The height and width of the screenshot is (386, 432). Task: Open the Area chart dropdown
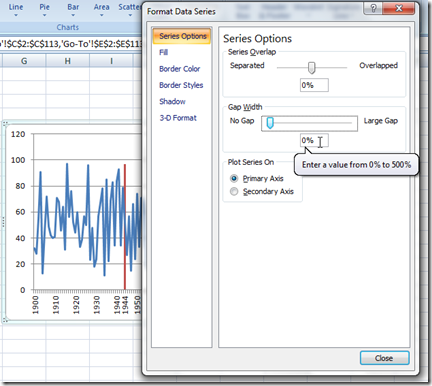101,10
